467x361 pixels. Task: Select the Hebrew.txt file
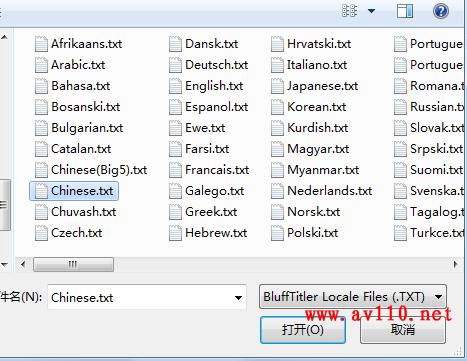(208, 233)
